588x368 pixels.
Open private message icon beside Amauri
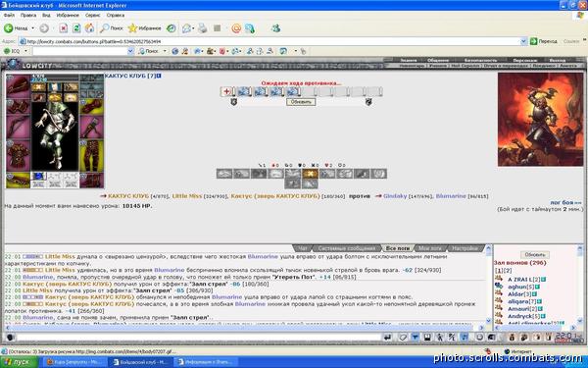(499, 308)
